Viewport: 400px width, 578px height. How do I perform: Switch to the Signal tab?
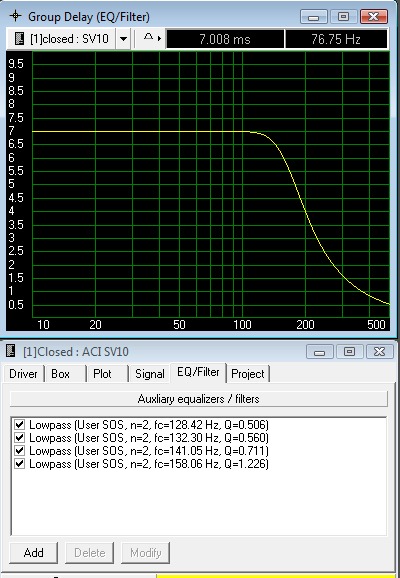coord(150,374)
